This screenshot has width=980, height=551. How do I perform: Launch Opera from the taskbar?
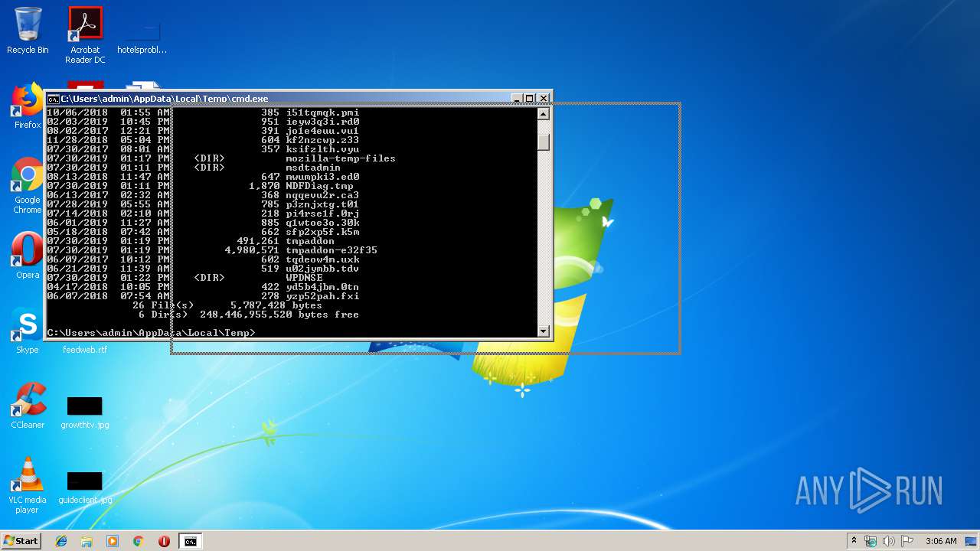[x=164, y=541]
